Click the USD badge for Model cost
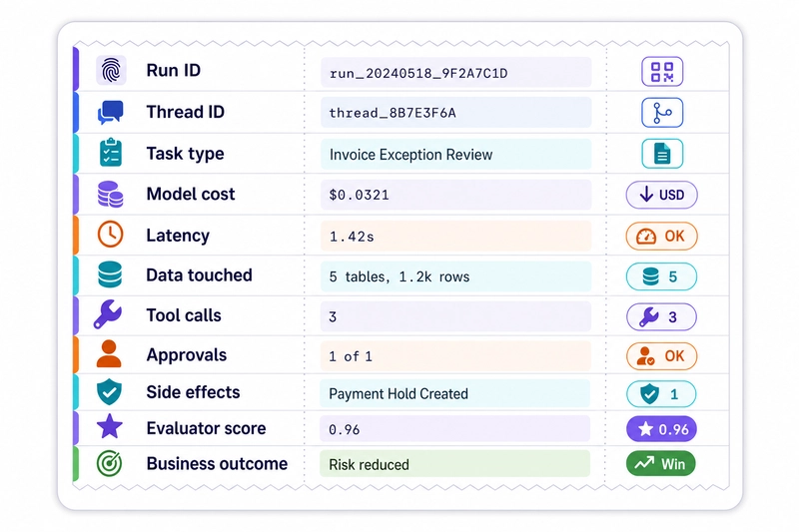The image size is (799, 532). click(x=661, y=195)
